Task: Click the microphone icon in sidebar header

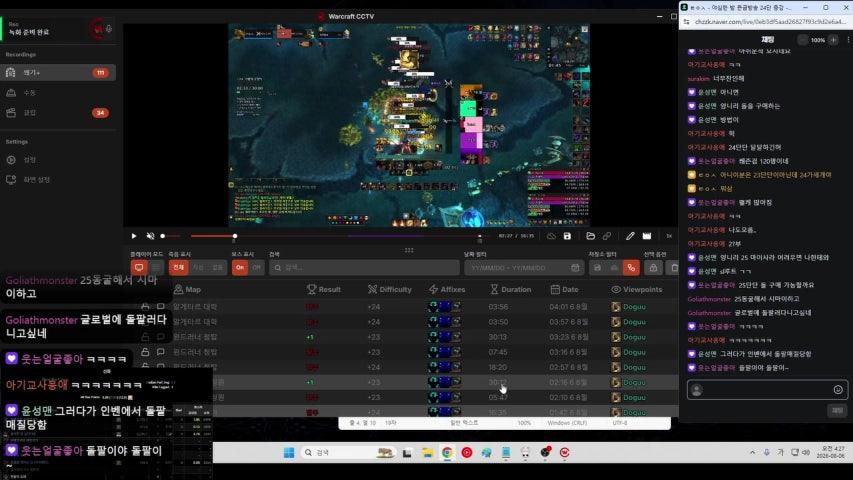Action: coord(109,29)
